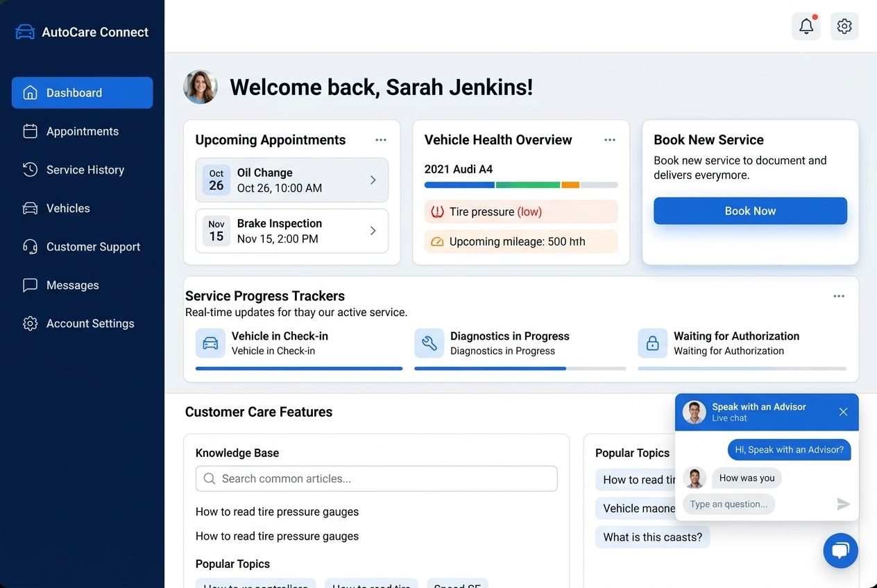The image size is (877, 588).
Task: Click the Waiting for Authorization lock icon
Action: tap(652, 343)
